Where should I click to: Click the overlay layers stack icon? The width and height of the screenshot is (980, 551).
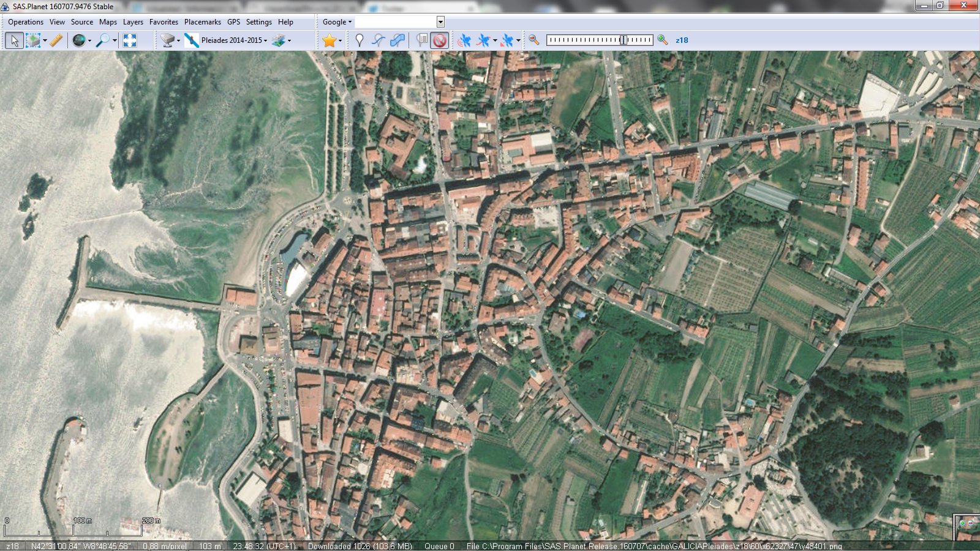click(279, 40)
